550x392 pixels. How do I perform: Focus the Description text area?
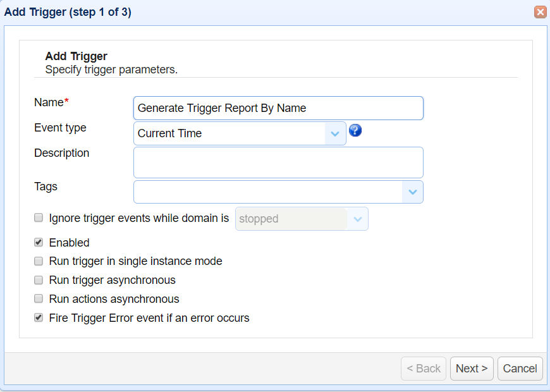click(278, 162)
